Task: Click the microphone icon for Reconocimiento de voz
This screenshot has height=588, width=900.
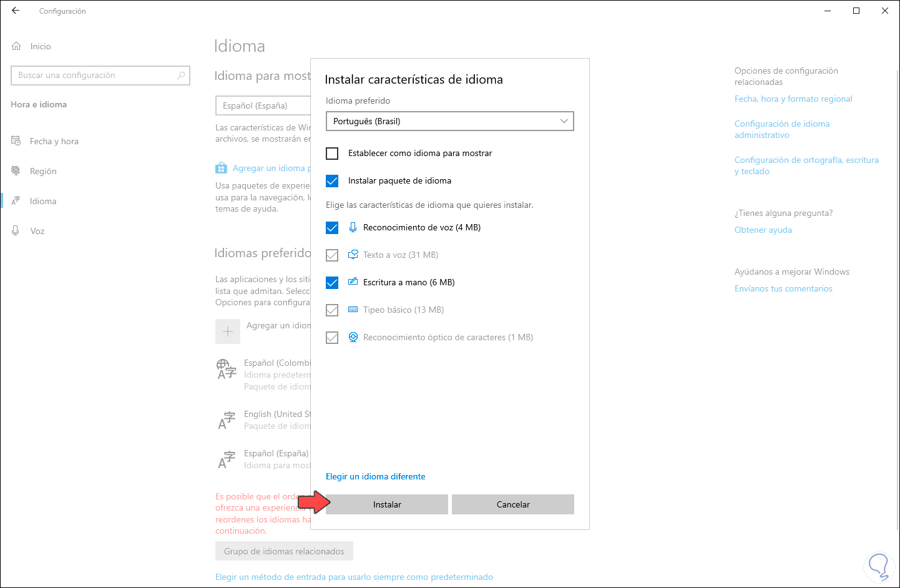Action: tap(353, 227)
